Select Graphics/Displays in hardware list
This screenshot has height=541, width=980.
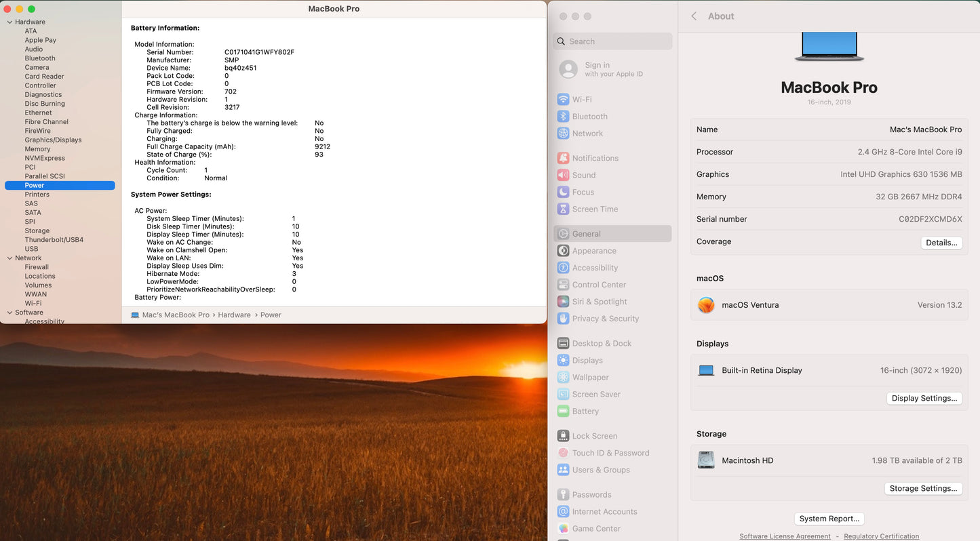pos(53,140)
